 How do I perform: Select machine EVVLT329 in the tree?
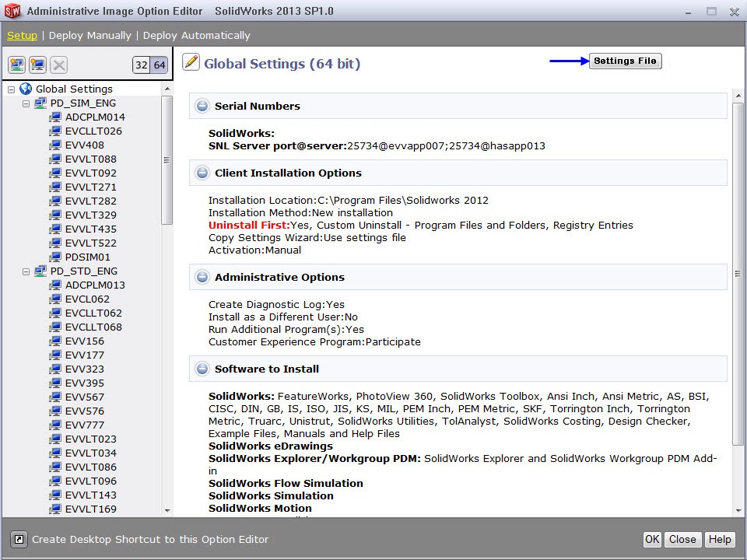click(x=90, y=215)
